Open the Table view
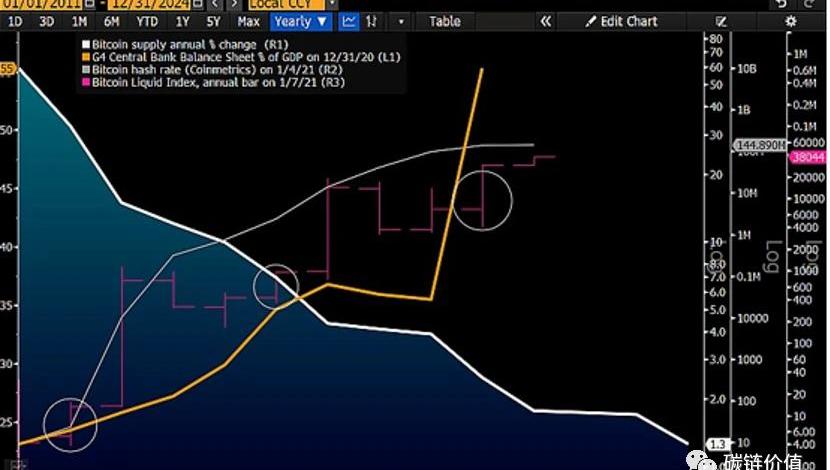This screenshot has width=830, height=470. (x=445, y=21)
